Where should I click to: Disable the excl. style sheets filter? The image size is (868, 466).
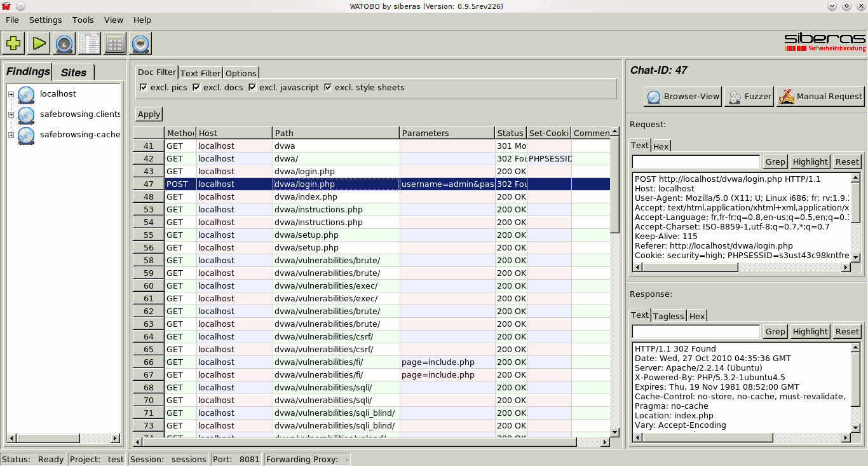328,88
